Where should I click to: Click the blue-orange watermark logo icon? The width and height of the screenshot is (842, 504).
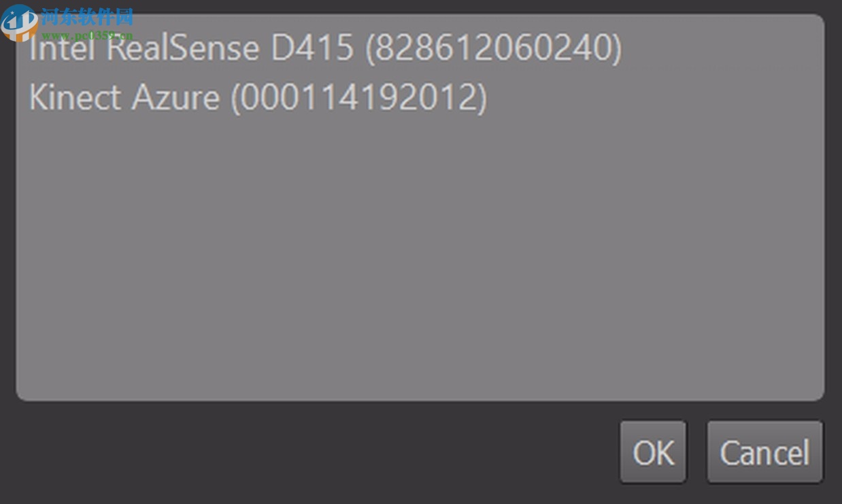[x=18, y=21]
